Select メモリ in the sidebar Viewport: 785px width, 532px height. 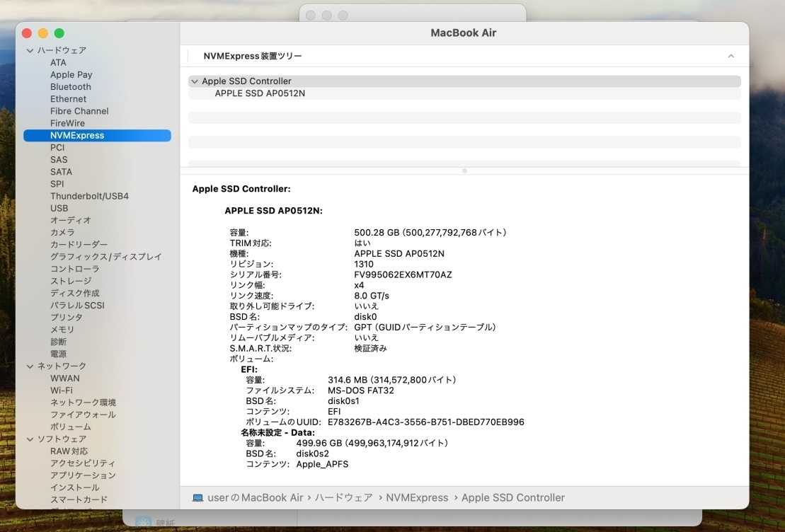click(x=62, y=329)
